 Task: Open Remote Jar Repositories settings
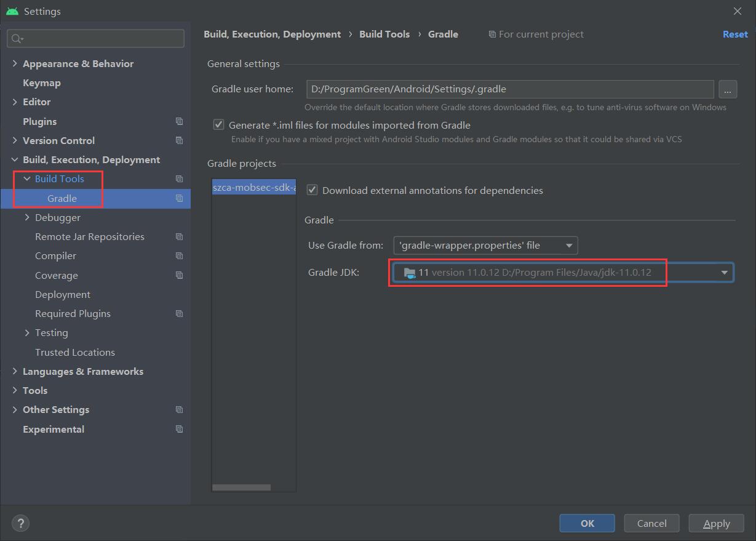(x=90, y=236)
